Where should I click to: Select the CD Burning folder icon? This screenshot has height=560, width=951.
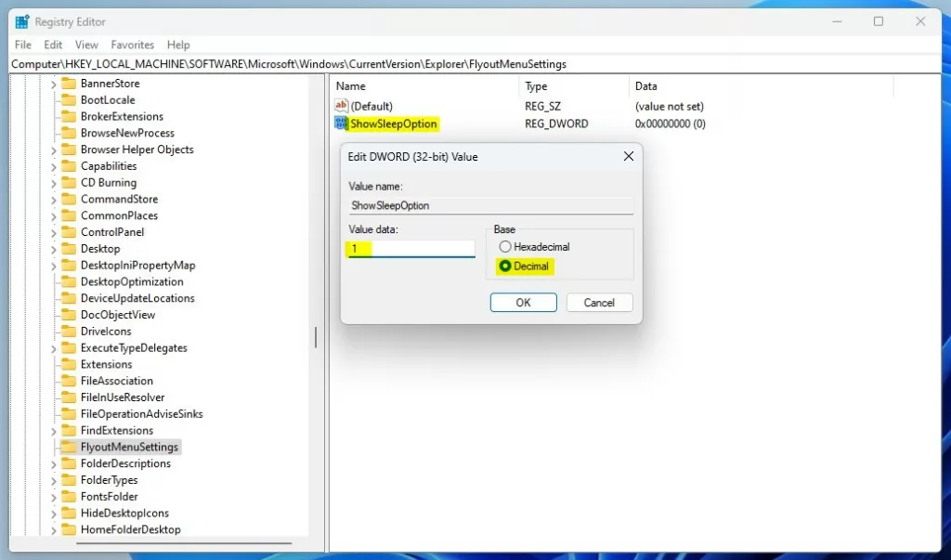(x=69, y=182)
